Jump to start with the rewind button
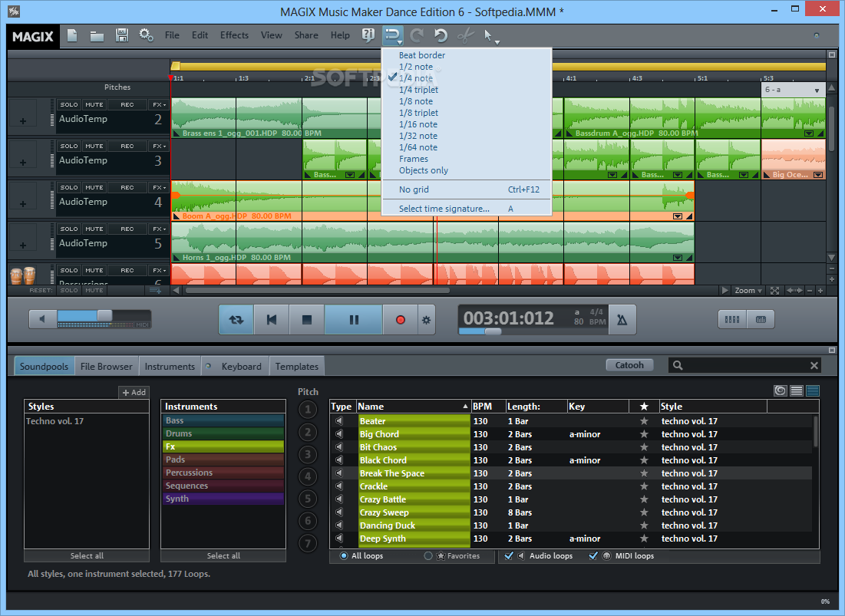The height and width of the screenshot is (616, 845). [272, 320]
